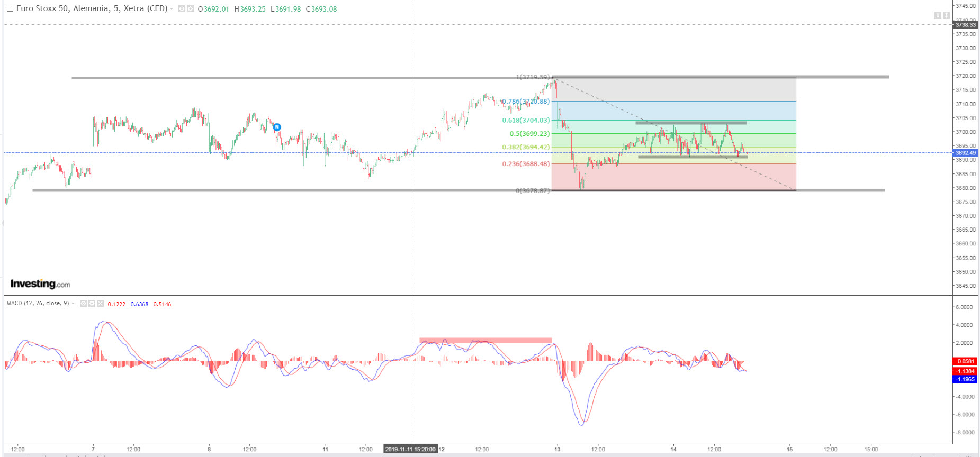Open MACD indicator settings gear
Screen dimensions: 980x457
click(x=92, y=304)
